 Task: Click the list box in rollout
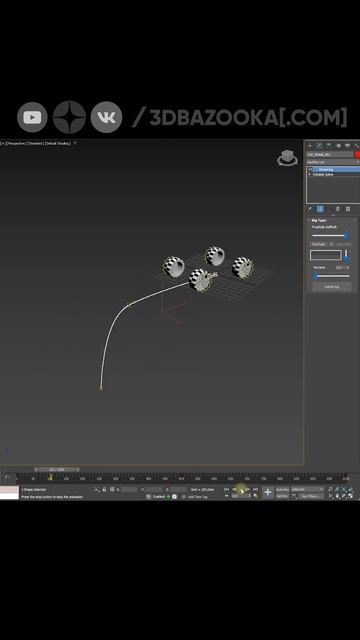point(325,256)
